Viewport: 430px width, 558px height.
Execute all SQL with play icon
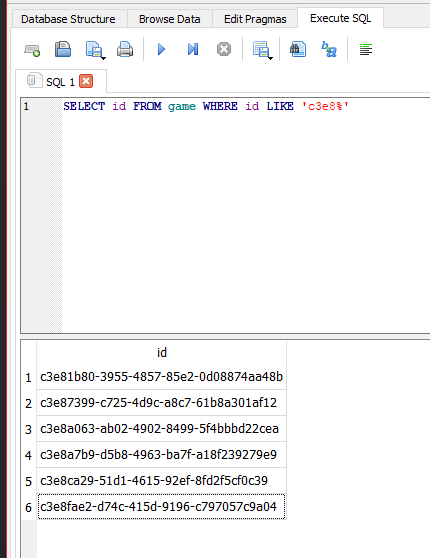(161, 49)
